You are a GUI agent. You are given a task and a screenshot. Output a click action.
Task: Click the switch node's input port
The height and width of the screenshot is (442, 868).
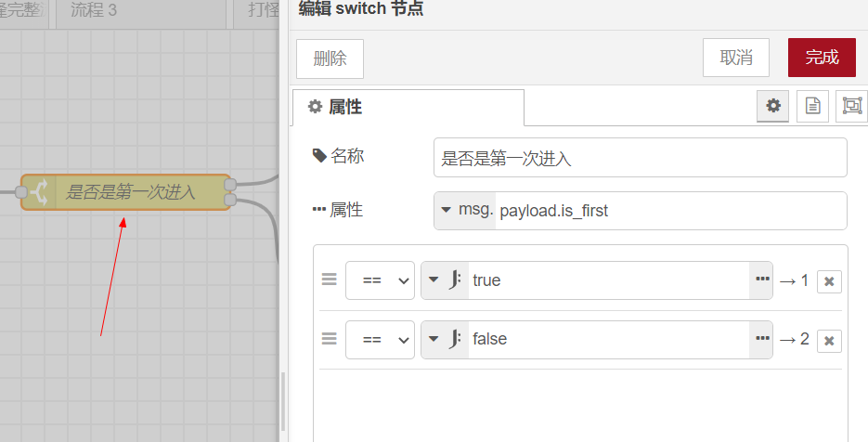(x=21, y=192)
